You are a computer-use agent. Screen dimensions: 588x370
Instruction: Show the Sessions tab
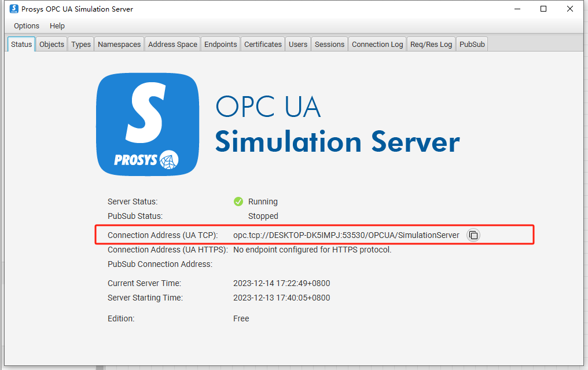tap(329, 45)
